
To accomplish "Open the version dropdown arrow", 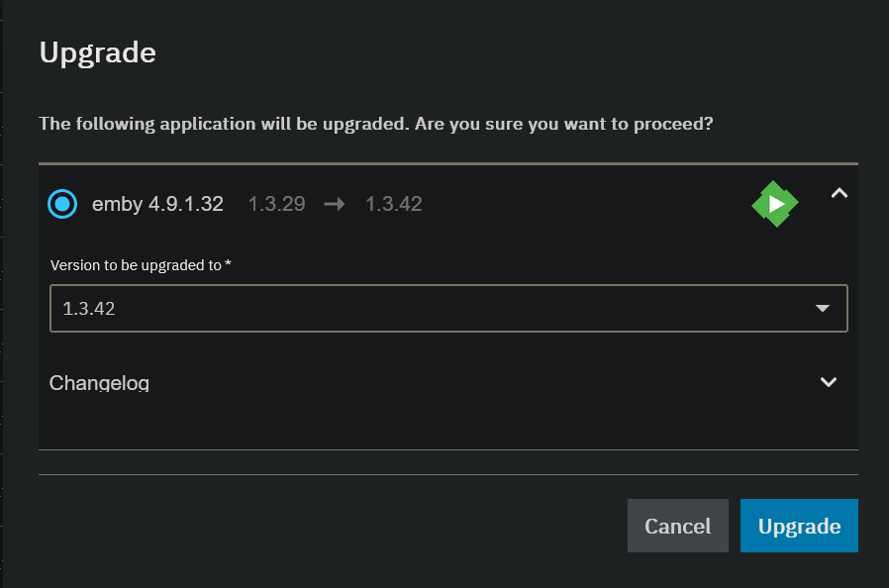I will 822,308.
